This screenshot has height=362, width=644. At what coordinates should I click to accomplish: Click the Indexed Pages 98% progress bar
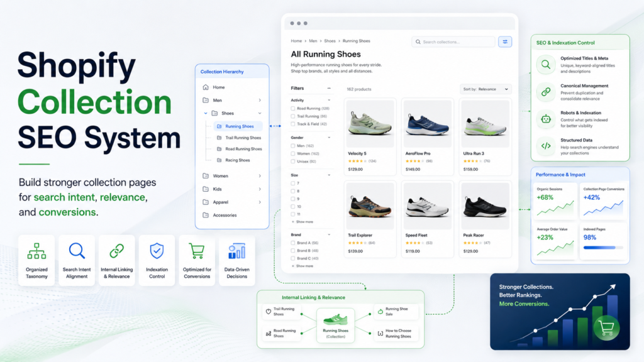point(603,248)
